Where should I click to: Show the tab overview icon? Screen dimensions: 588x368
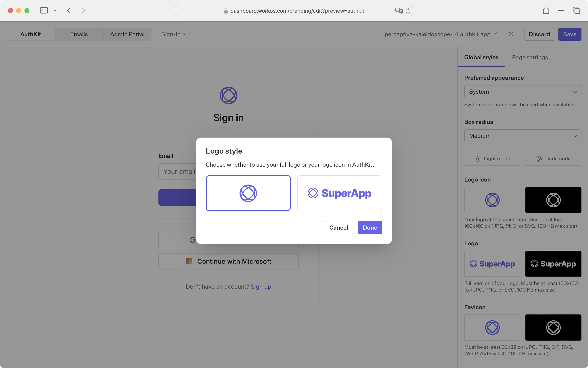pyautogui.click(x=576, y=10)
